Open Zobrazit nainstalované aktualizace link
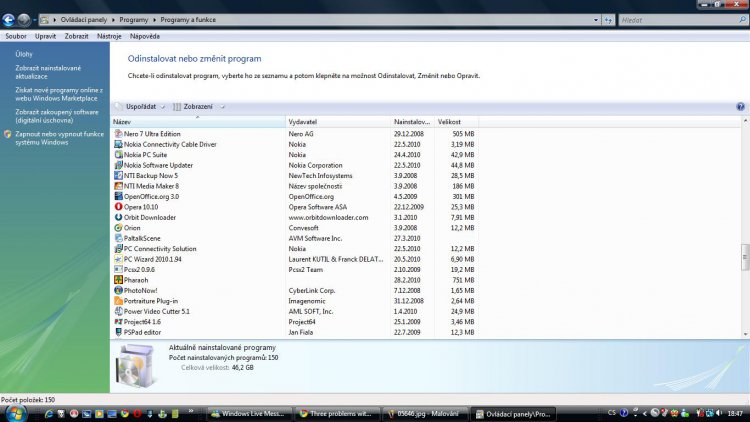The image size is (750, 422). (x=48, y=72)
